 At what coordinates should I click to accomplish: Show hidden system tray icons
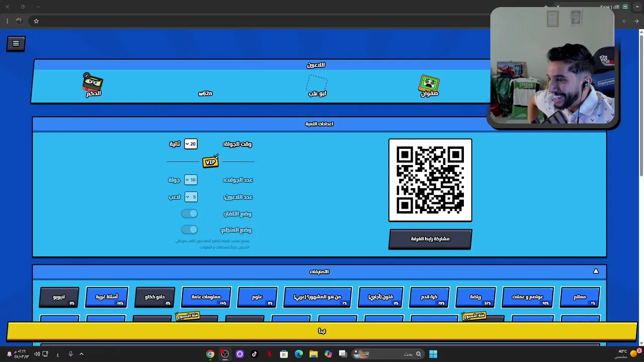[x=82, y=354]
